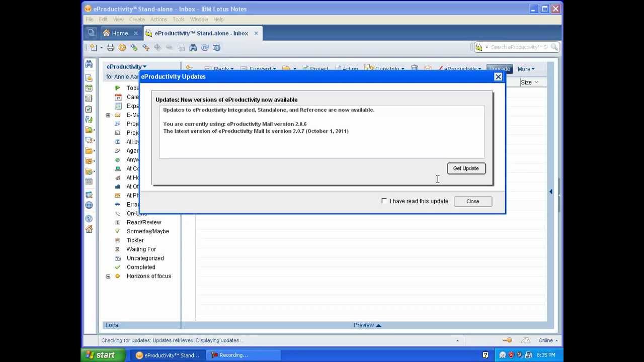Click the green tag edit toolbar icon

[134, 48]
